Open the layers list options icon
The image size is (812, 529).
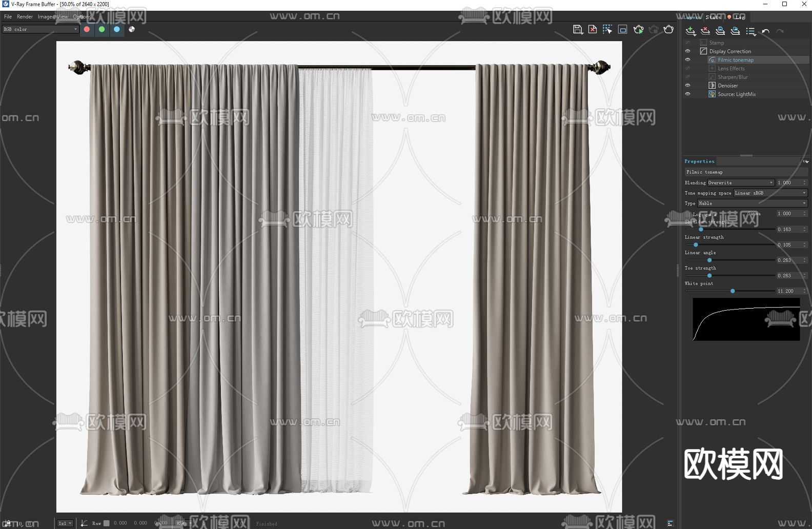click(x=750, y=31)
